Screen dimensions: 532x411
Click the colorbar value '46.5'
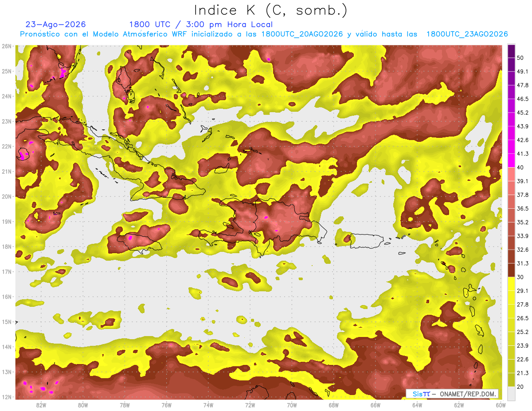(523, 99)
